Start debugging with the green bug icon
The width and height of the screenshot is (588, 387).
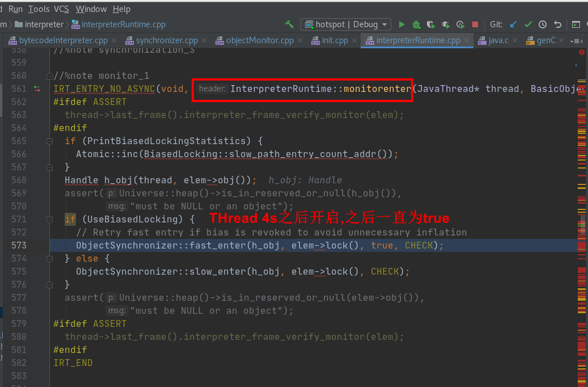coord(416,24)
